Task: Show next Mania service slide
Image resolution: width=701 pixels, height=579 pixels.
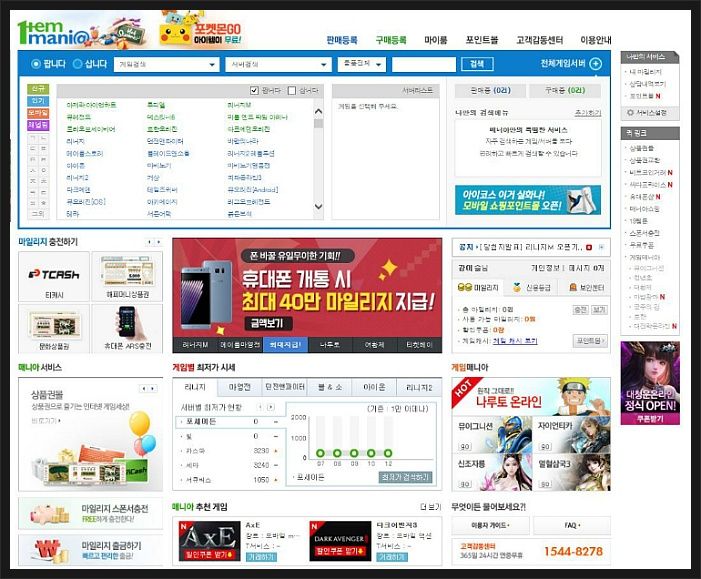Action: pos(153,389)
